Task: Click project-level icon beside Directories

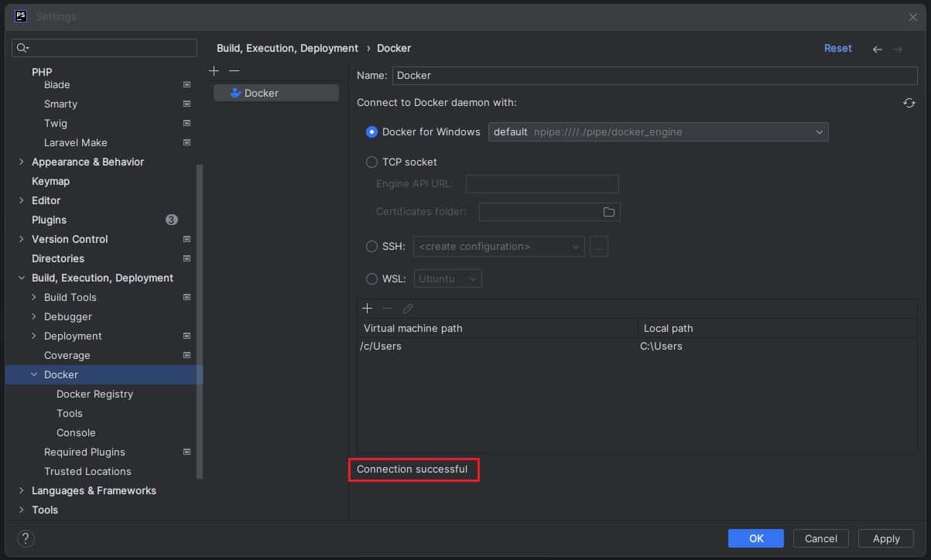Action: point(187,258)
